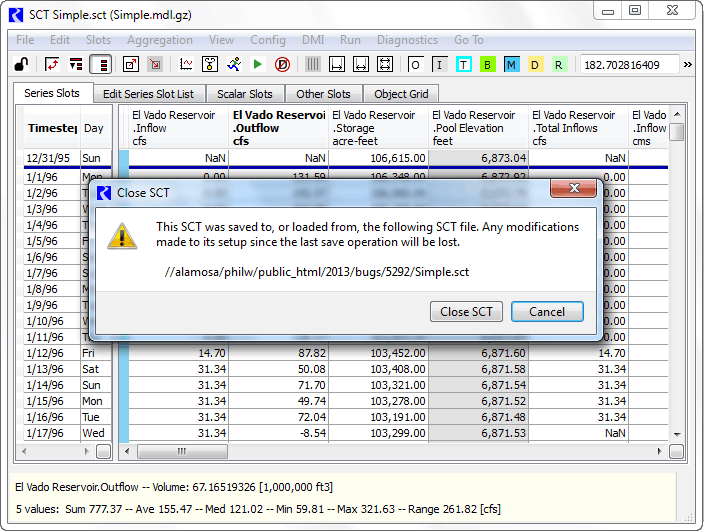The image size is (704, 531).
Task: Click the grid scroll-right arrow
Action: [x=660, y=451]
